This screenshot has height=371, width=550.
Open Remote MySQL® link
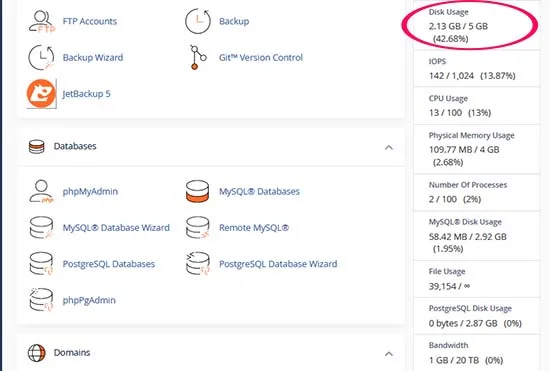pyautogui.click(x=254, y=228)
